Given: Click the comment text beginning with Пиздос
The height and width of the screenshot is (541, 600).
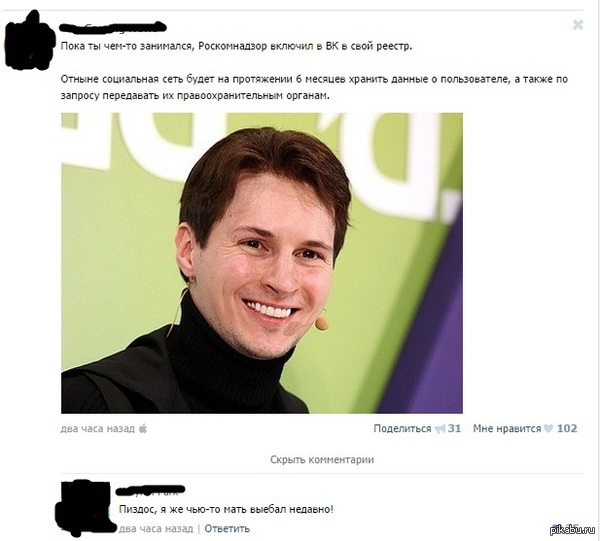Looking at the screenshot, I should click(226, 510).
